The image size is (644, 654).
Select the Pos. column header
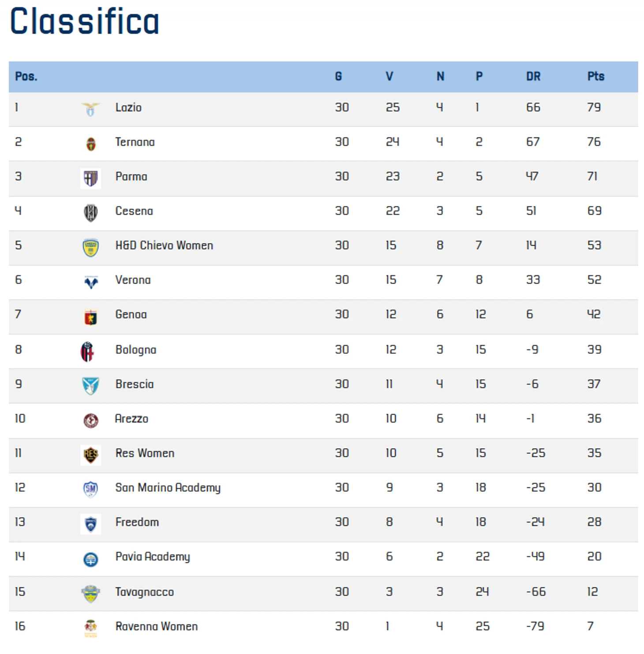26,76
